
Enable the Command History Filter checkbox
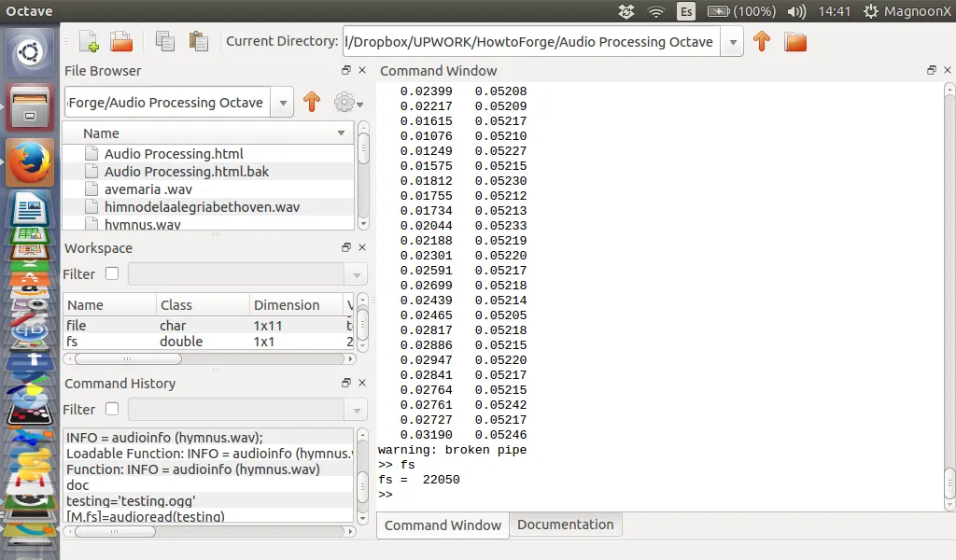click(x=112, y=410)
